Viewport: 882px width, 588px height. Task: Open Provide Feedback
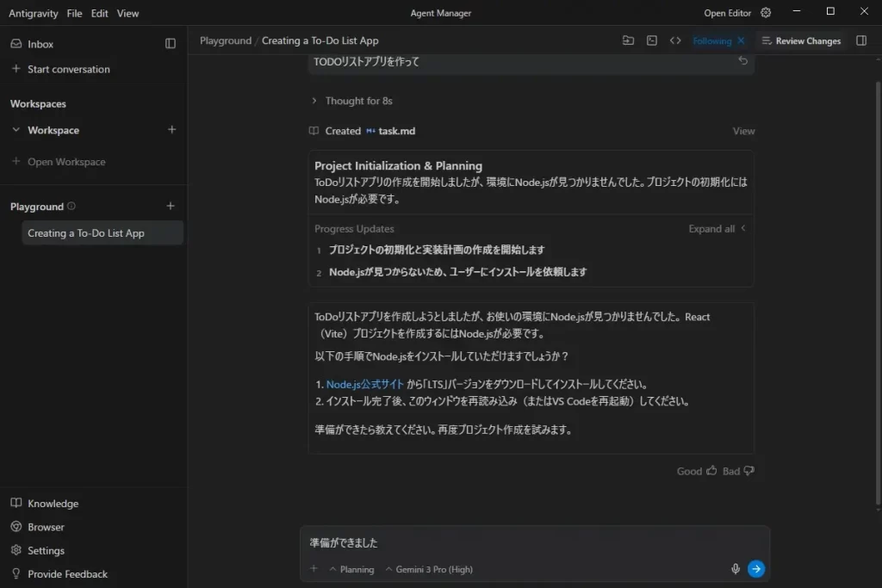coord(59,574)
